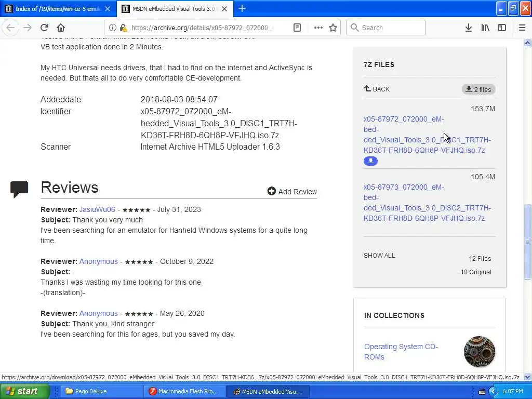Click the Addeddate value 2018-08-03 08:54:07
This screenshot has height=399, width=532.
[179, 99]
